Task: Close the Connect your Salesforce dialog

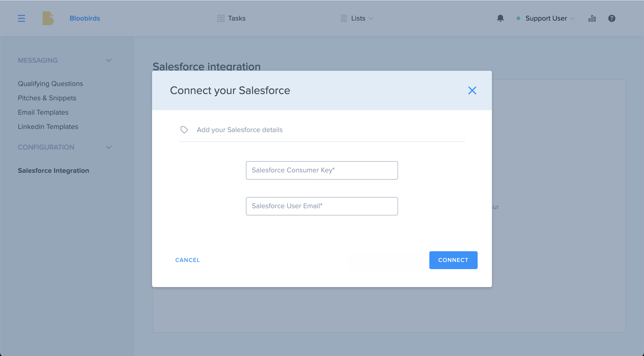Action: click(x=472, y=90)
